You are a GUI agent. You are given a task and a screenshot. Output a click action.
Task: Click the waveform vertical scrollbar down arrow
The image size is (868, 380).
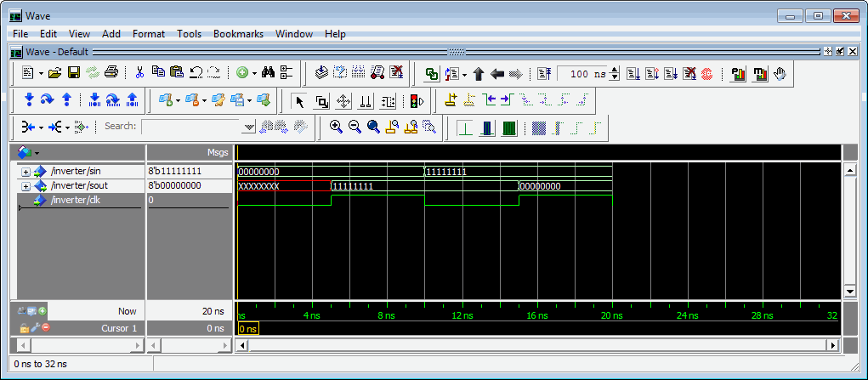point(850,292)
